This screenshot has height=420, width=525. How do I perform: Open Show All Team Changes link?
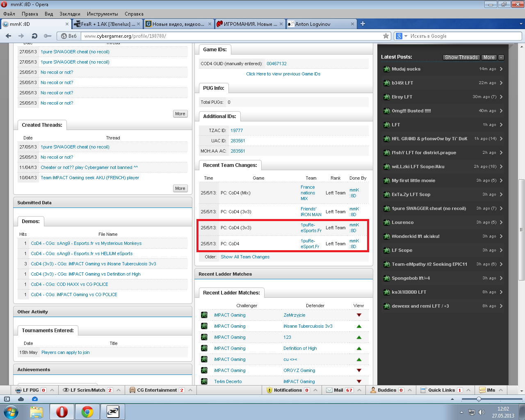[245, 257]
